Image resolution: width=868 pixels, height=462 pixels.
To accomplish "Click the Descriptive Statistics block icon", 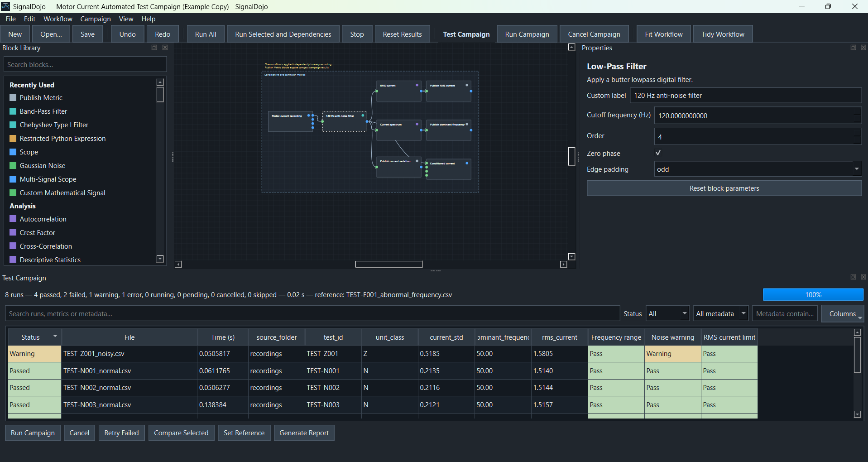I will point(13,260).
